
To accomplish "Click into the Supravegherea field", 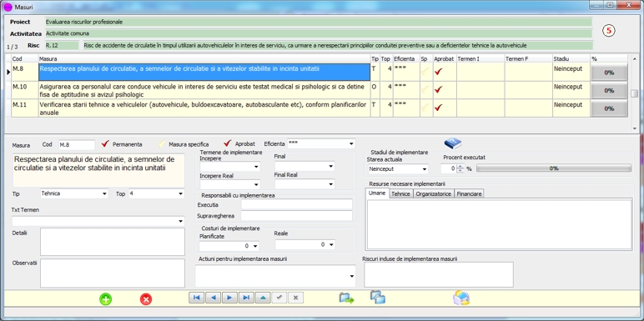I will tap(296, 215).
